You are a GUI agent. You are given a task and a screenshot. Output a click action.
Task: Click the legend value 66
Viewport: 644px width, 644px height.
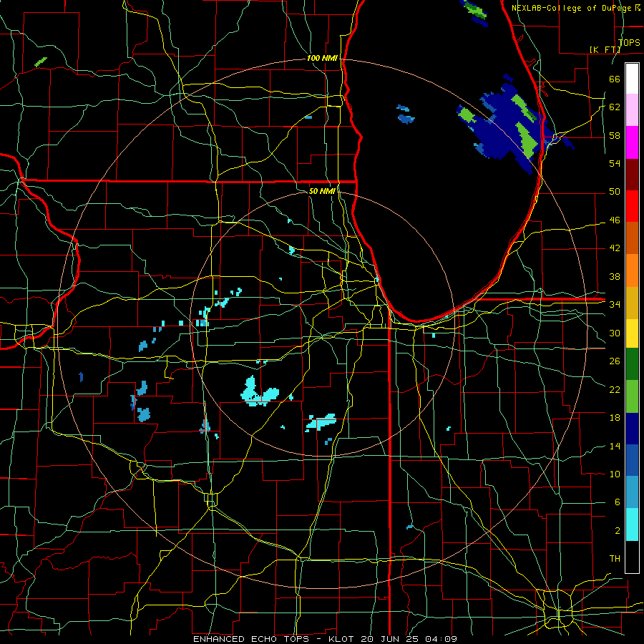615,79
